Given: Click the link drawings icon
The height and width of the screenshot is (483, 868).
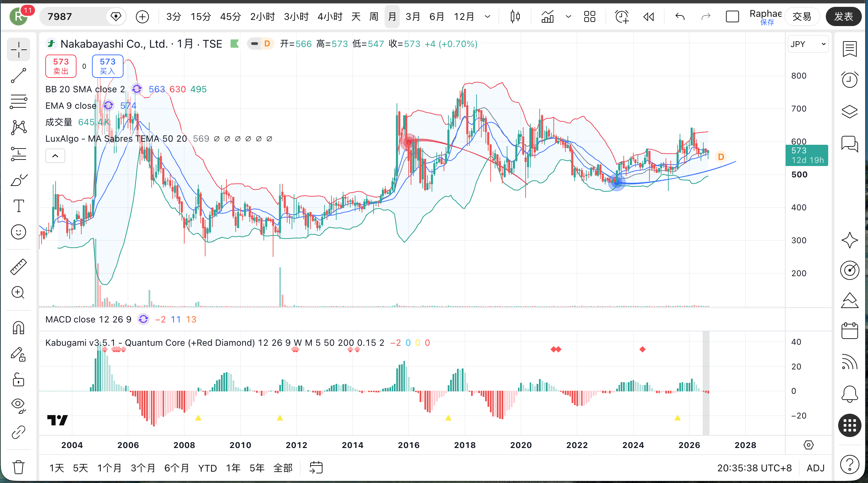Looking at the screenshot, I should (19, 432).
